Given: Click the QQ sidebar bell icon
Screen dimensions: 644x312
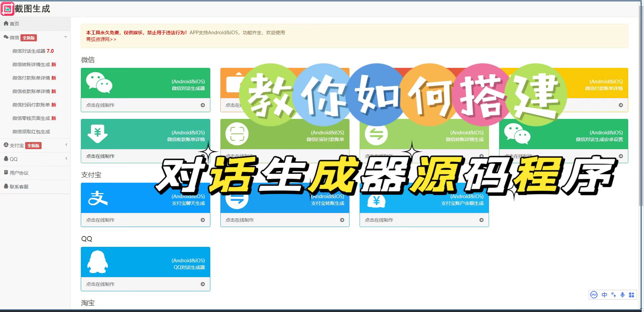Looking at the screenshot, I should (6, 159).
